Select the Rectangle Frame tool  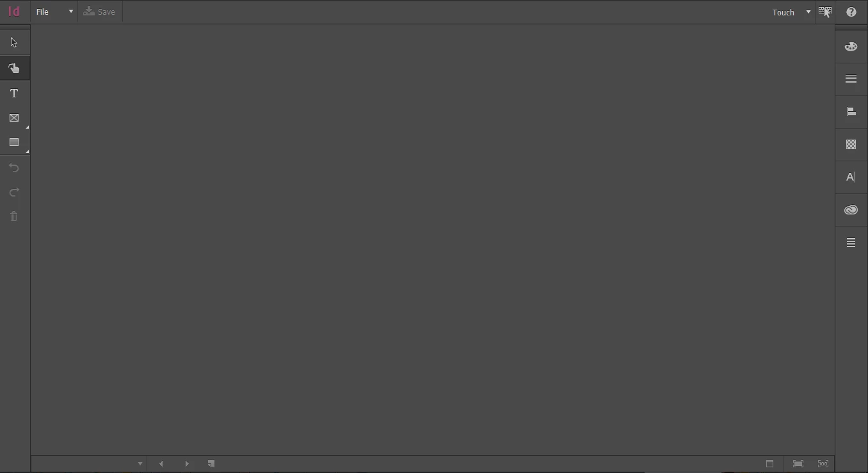pyautogui.click(x=14, y=118)
